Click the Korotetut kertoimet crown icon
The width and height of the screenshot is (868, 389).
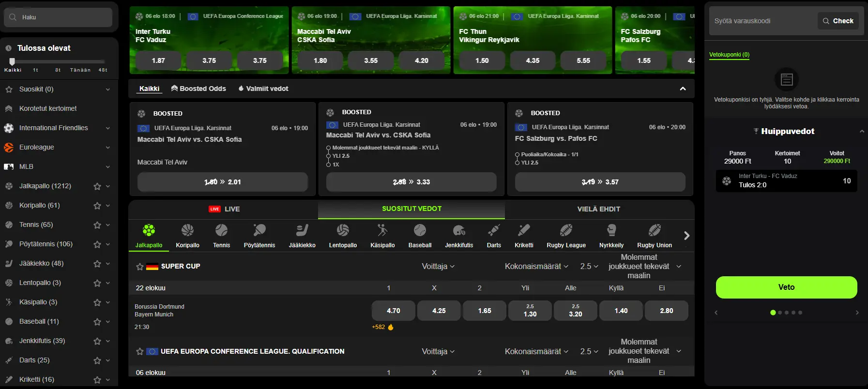(x=9, y=108)
